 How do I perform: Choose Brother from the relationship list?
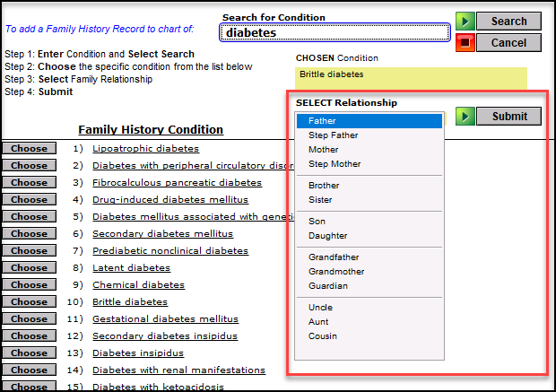coord(369,186)
